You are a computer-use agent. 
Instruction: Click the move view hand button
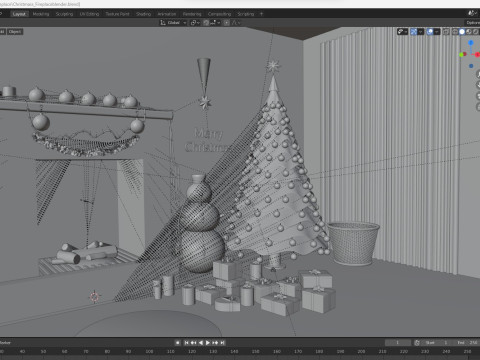pyautogui.click(x=478, y=85)
